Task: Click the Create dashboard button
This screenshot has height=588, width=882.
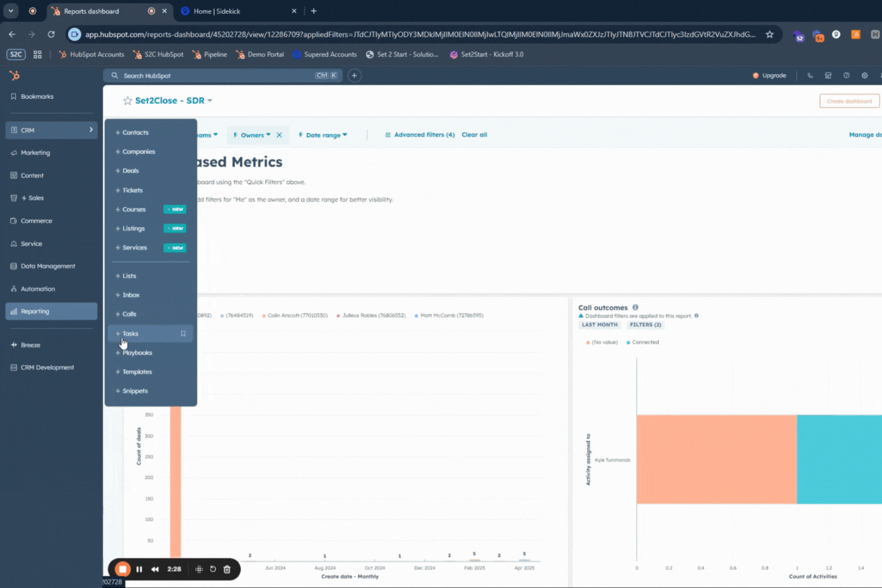Action: tap(849, 101)
